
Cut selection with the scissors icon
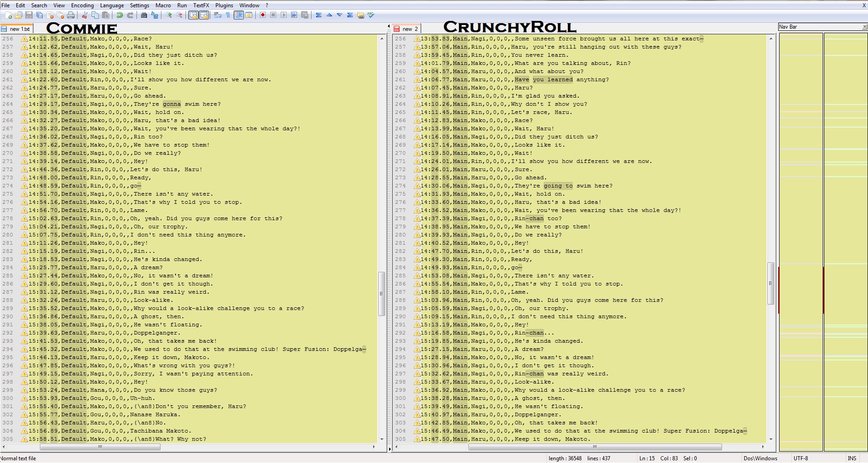(x=84, y=15)
